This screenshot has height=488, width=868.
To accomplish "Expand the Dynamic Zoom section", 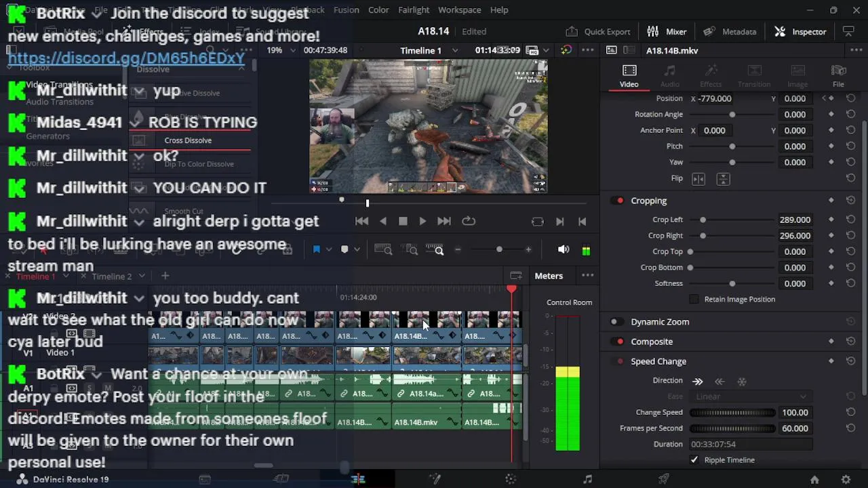I will click(x=660, y=322).
